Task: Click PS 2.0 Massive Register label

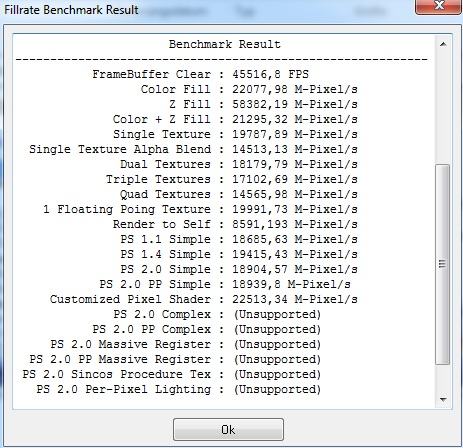Action: point(131,344)
